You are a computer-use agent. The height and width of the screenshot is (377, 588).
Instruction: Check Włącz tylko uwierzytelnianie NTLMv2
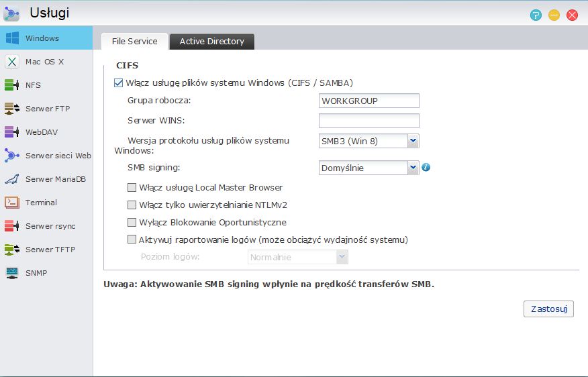[132, 205]
